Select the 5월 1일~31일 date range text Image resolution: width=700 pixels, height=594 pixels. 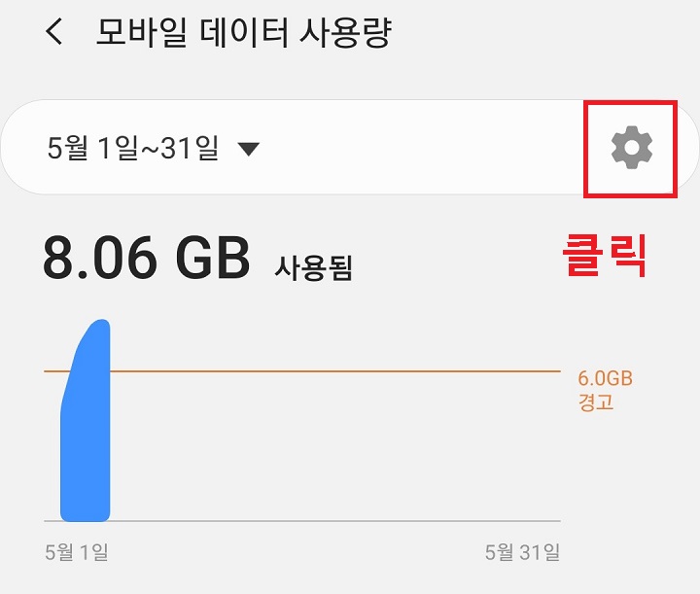click(x=132, y=148)
